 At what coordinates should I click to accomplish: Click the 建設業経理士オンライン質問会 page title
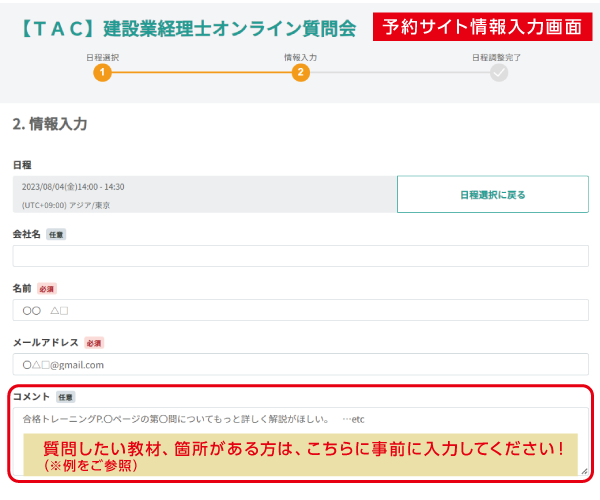[x=188, y=27]
